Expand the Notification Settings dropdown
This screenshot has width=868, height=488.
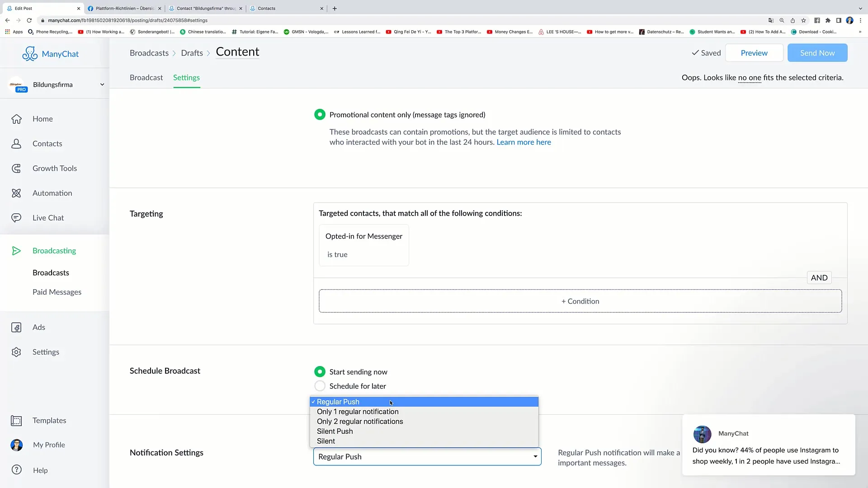coord(427,456)
